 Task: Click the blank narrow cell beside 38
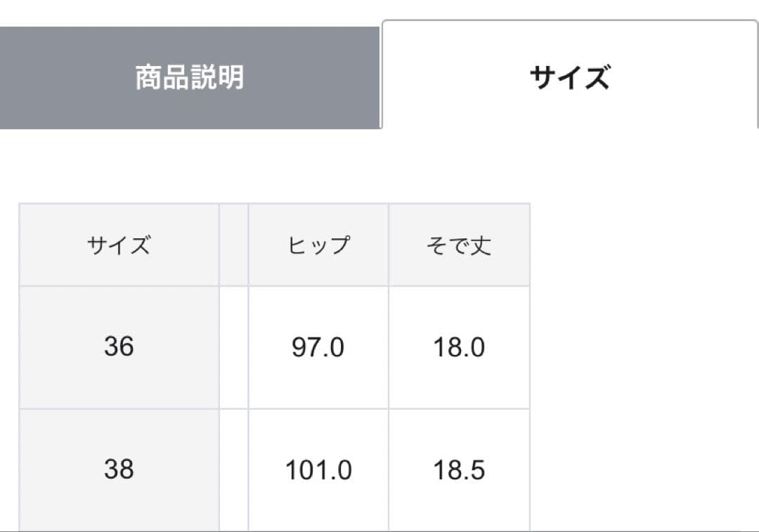tap(234, 469)
